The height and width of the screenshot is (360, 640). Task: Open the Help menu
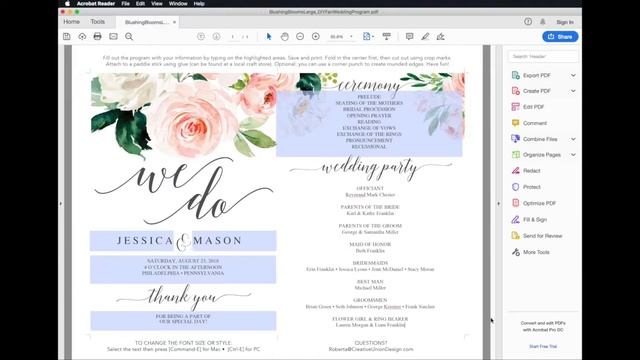click(x=199, y=4)
